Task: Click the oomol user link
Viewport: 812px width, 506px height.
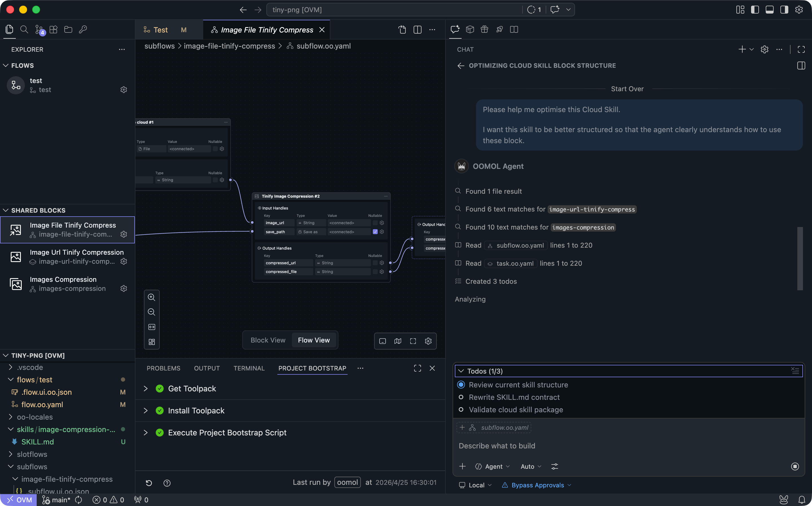Action: [347, 483]
